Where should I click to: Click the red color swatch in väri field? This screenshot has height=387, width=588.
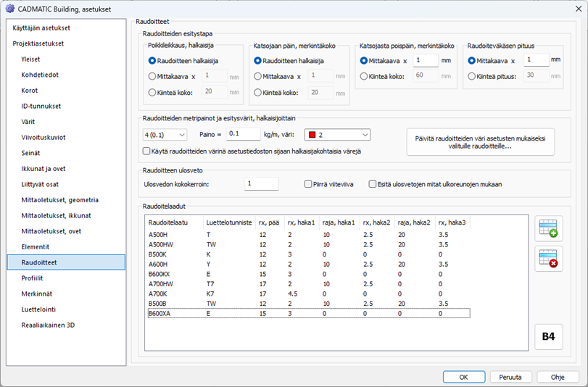click(311, 134)
